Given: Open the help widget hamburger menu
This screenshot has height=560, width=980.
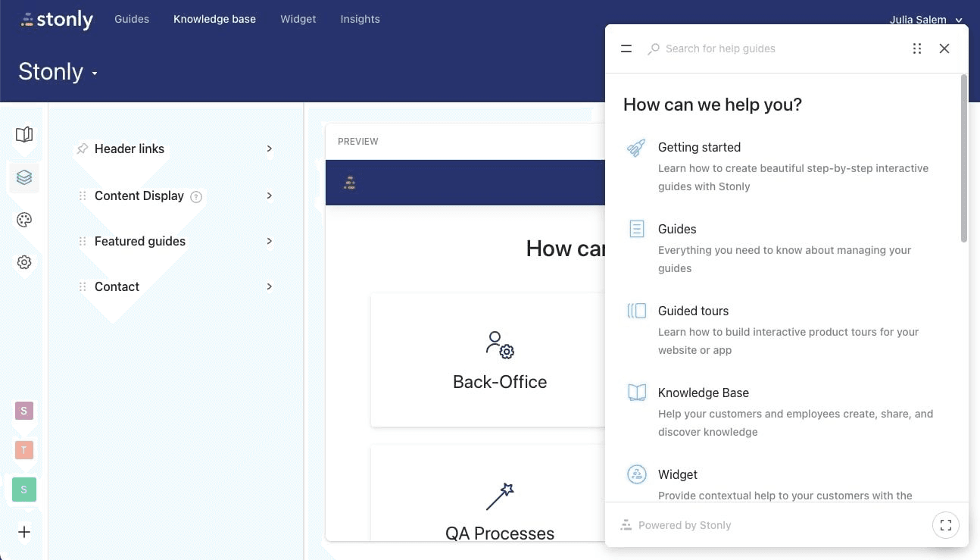Looking at the screenshot, I should (x=626, y=48).
